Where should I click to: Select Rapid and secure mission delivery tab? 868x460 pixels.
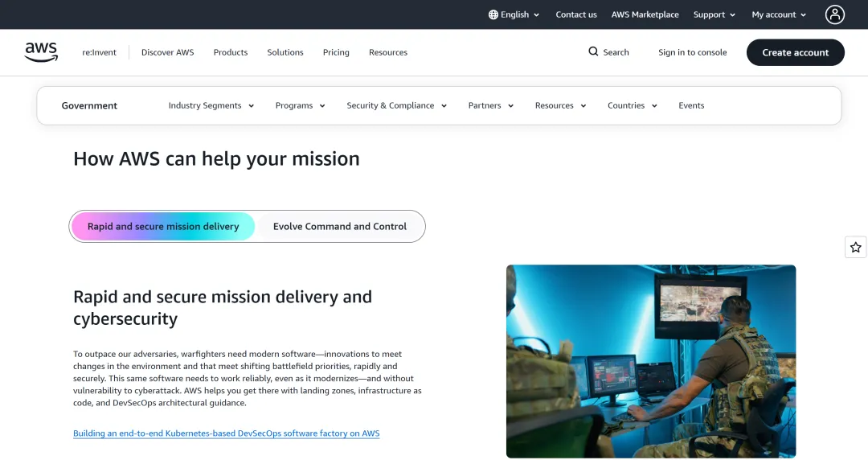[x=163, y=226]
